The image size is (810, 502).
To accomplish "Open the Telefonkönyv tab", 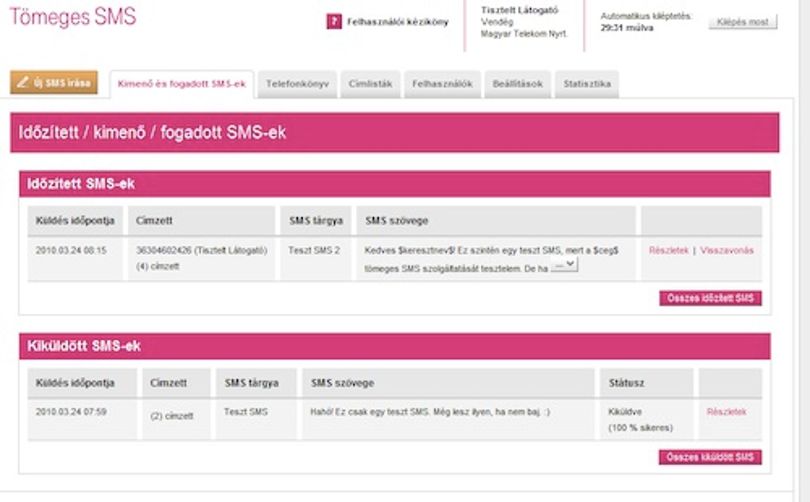I will 297,84.
